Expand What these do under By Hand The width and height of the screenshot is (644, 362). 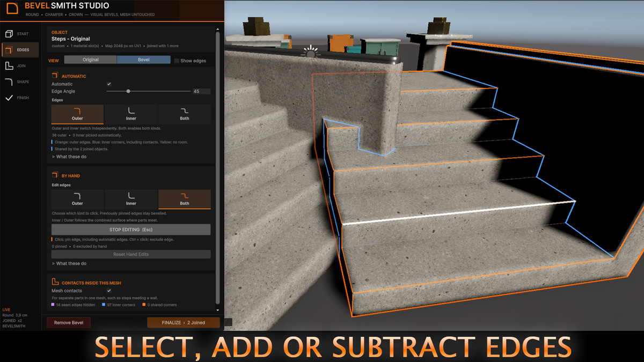[x=69, y=263]
